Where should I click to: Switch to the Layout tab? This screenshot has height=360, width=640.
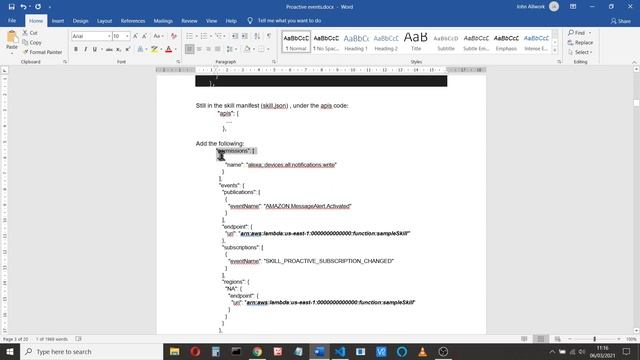point(104,20)
